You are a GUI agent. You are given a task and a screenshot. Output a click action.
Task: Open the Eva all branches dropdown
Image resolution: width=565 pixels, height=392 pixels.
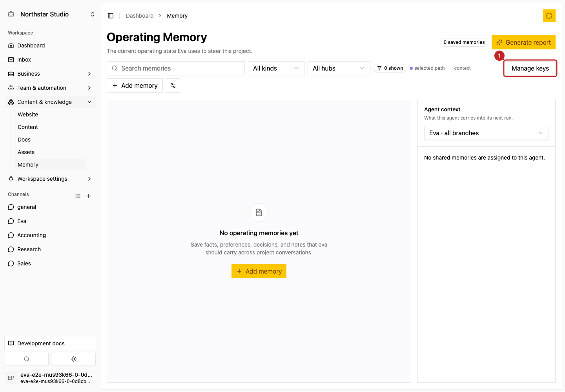click(487, 133)
